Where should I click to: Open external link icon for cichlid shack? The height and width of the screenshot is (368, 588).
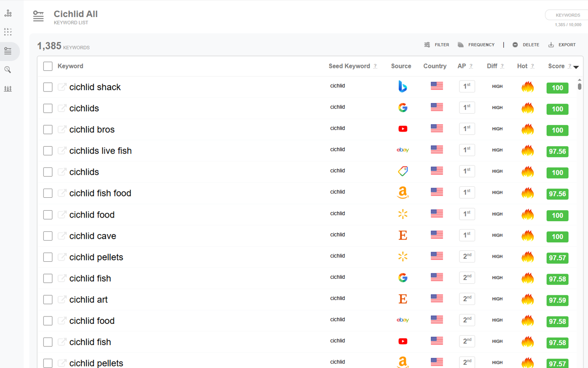coord(62,87)
